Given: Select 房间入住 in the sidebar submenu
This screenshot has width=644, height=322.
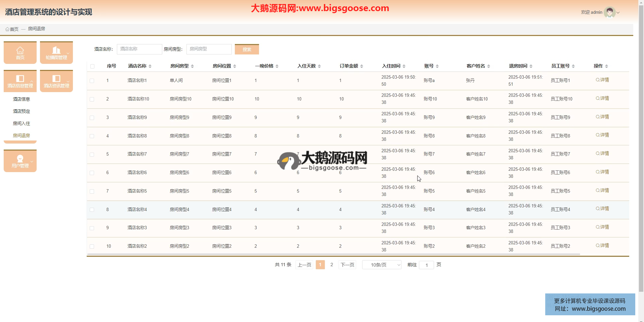Looking at the screenshot, I should click(22, 123).
